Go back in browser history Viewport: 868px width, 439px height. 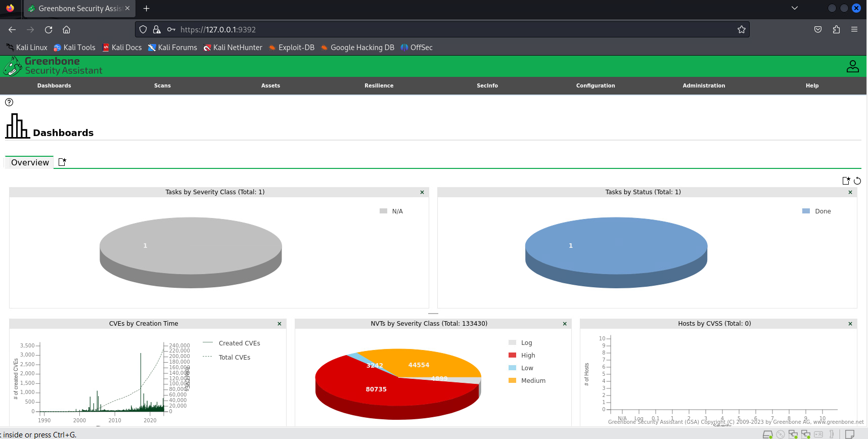pyautogui.click(x=12, y=30)
